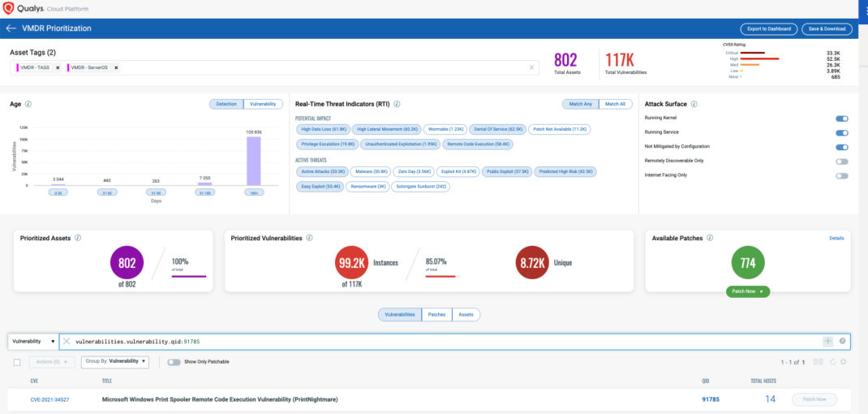Click the Qualys shield logo
Viewport: 868px width, 414px height.
[x=8, y=8]
